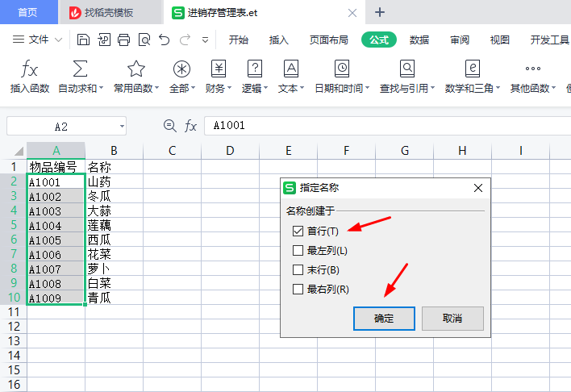Select cell containing 萝卜
This screenshot has height=392, width=571.
click(x=114, y=269)
